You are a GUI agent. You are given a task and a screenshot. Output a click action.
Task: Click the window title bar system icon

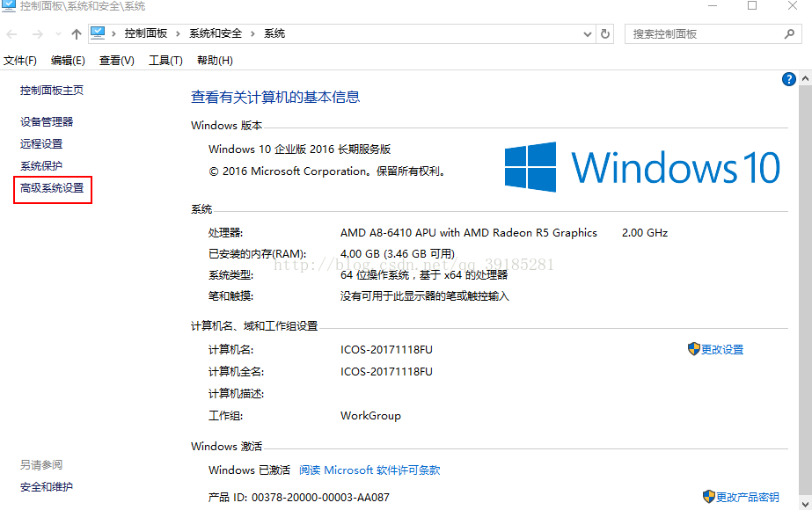coord(8,5)
